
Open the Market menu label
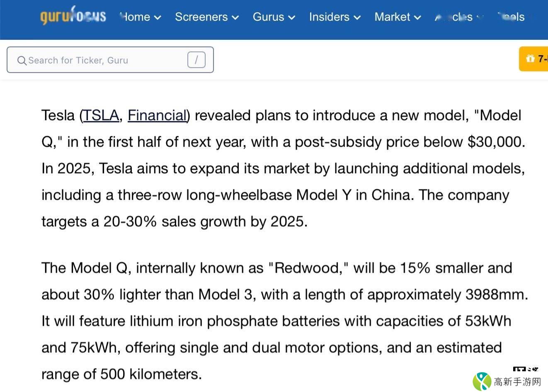pos(392,17)
